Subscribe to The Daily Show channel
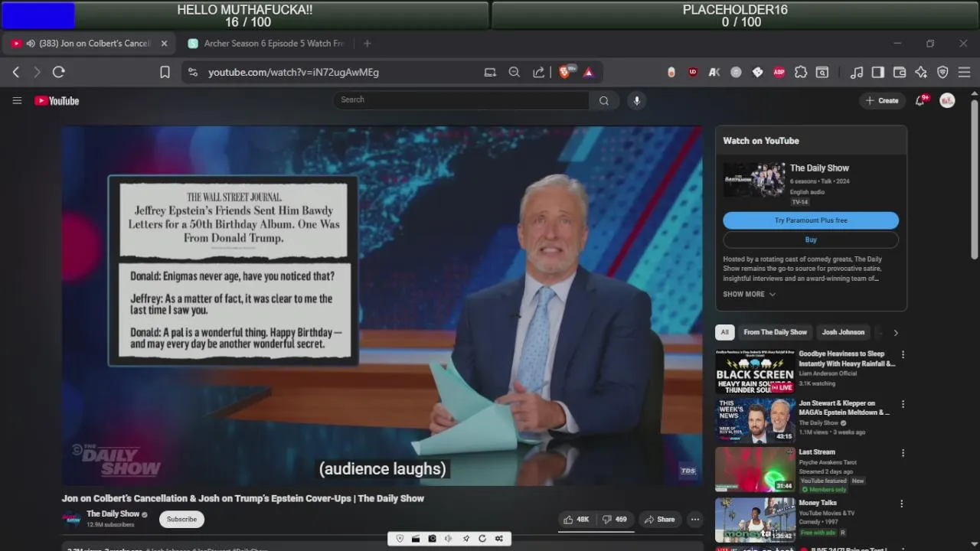 click(x=181, y=519)
